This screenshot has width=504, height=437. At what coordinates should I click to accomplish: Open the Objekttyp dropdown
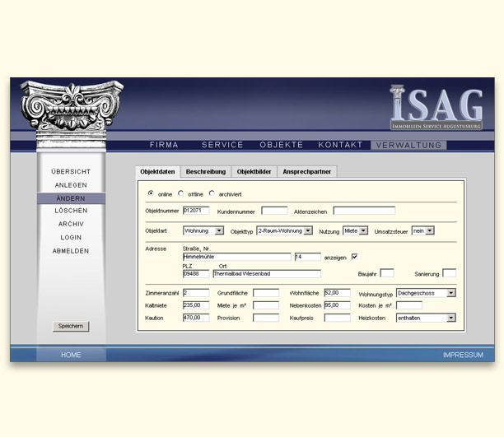click(x=284, y=231)
